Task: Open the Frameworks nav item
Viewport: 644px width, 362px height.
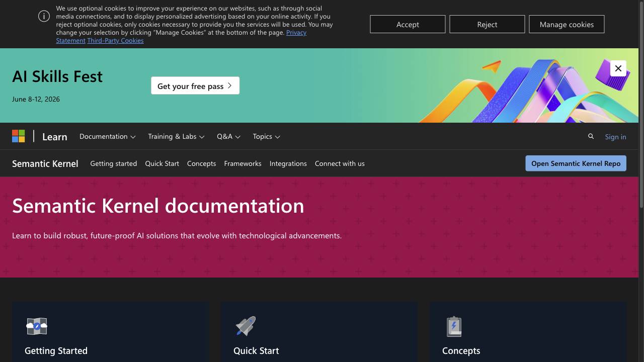Action: (243, 163)
